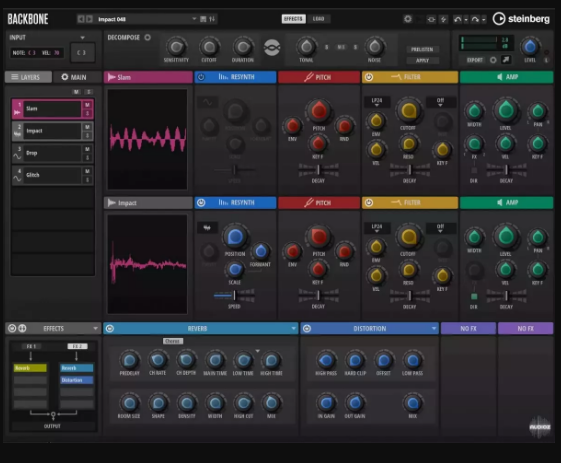Toggle the Reverb effect power button
The height and width of the screenshot is (463, 561).
pyautogui.click(x=110, y=328)
